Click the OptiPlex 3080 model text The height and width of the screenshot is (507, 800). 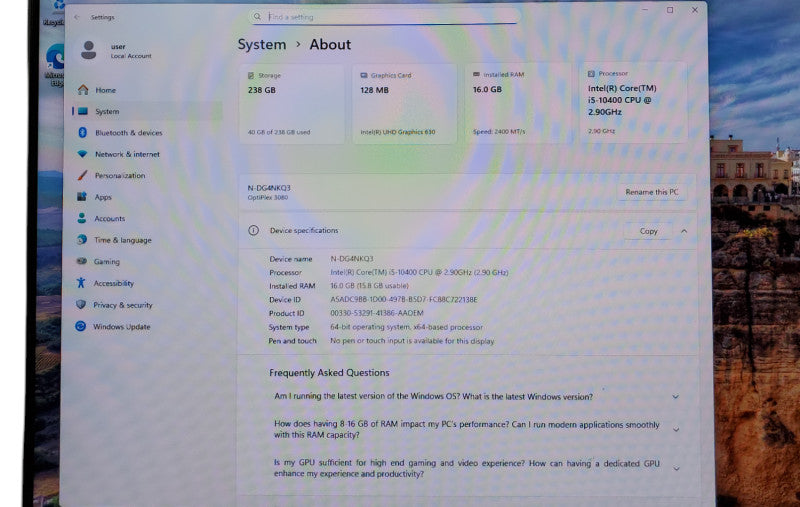pos(268,197)
